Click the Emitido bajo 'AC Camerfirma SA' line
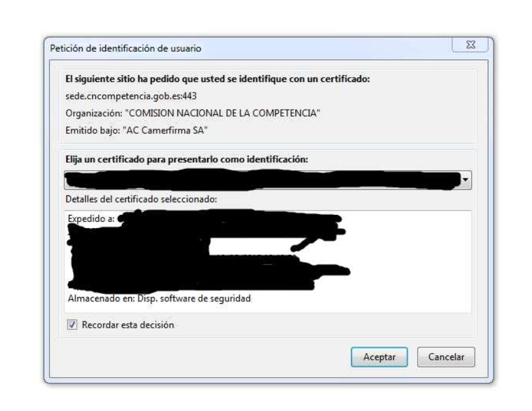Image resolution: width=532 pixels, height=411 pixels. [x=136, y=130]
